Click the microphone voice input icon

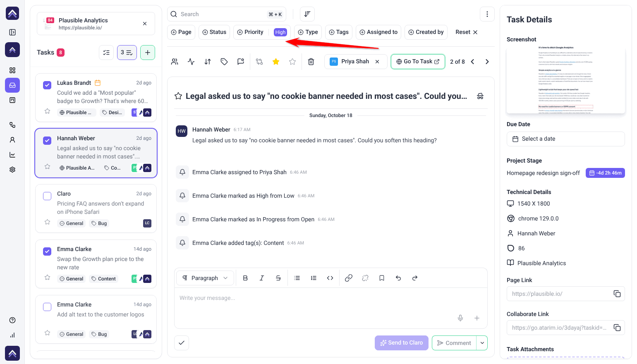coord(460,318)
